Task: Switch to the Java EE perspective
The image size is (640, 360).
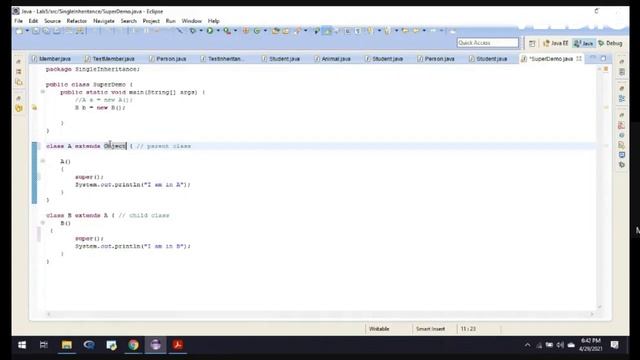Action: click(x=556, y=43)
